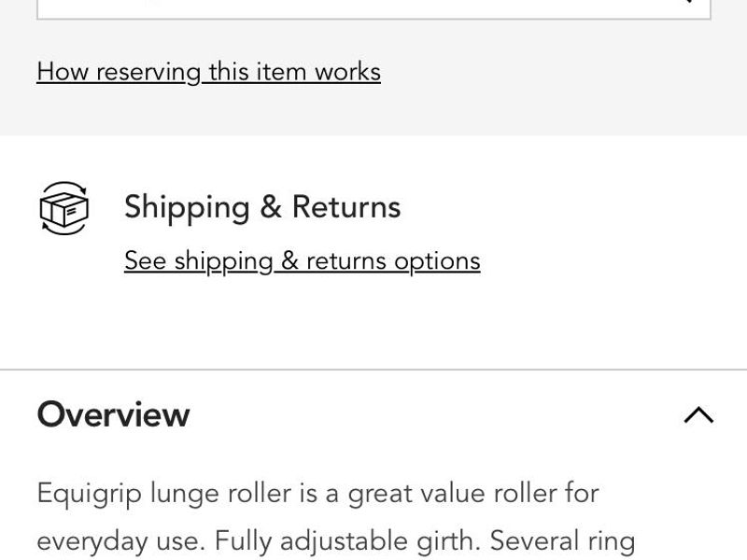
Task: Click 'great value roller' in the description text
Action: [x=447, y=493]
